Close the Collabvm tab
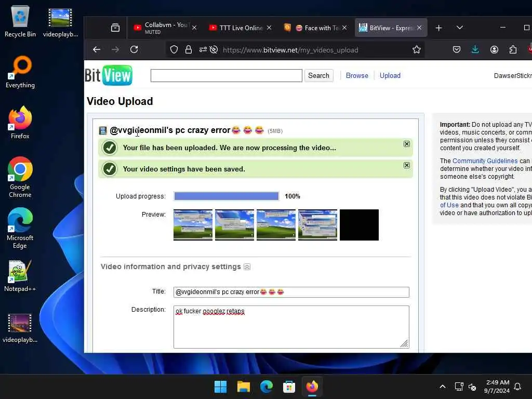Screen dimensions: 532x399 [x=194, y=28]
